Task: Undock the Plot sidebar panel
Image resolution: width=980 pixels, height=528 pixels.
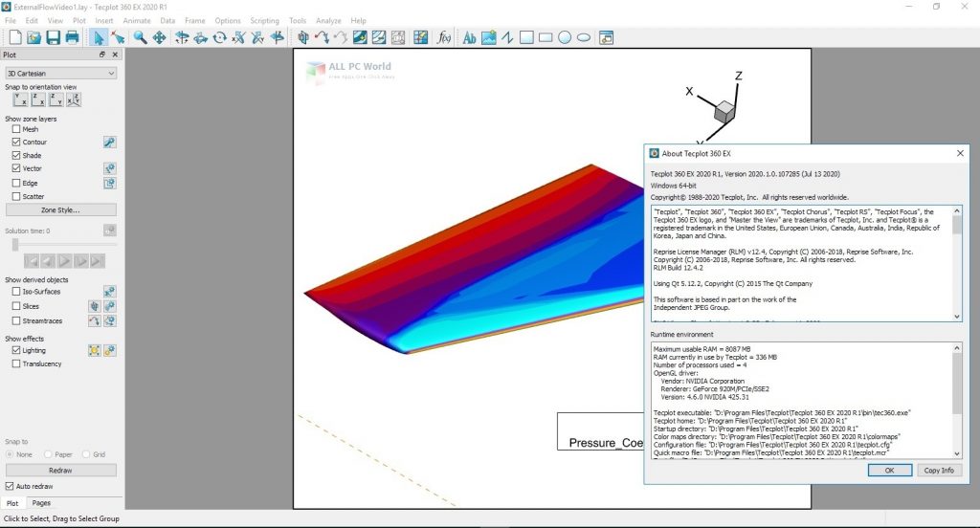Action: (x=102, y=55)
